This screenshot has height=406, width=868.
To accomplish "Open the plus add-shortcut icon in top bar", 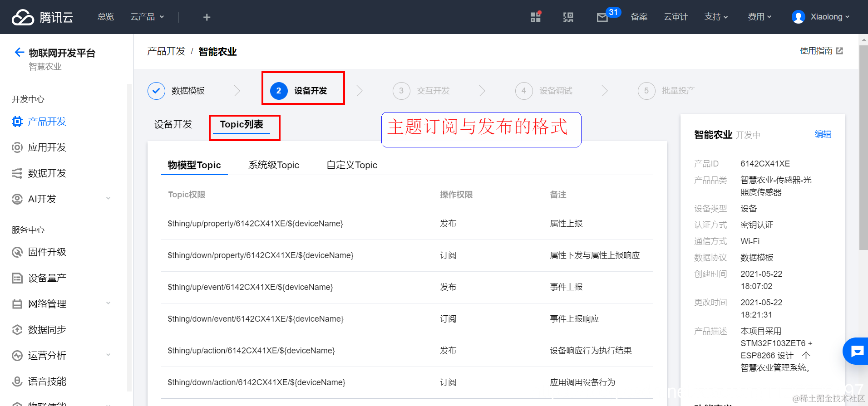I will 207,17.
